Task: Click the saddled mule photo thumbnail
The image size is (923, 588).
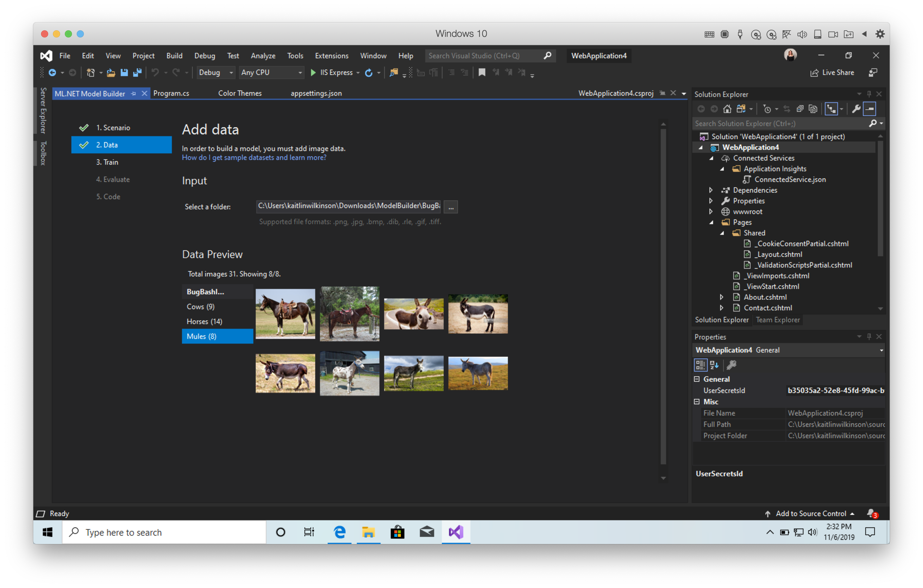Action: (285, 314)
